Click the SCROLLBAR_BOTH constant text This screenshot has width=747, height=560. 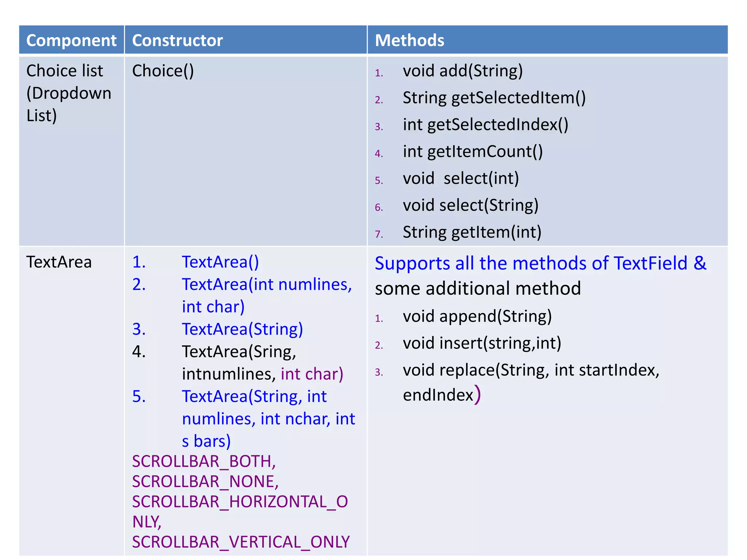(x=204, y=462)
